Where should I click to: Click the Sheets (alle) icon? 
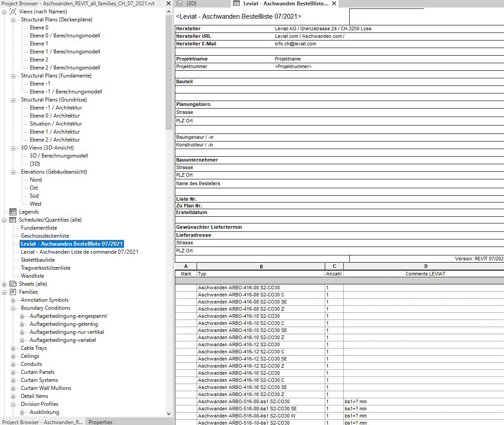coord(13,284)
